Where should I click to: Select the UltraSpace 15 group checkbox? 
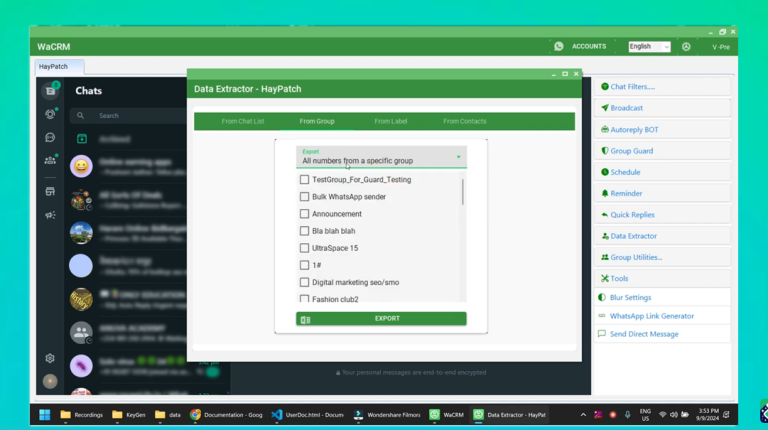[x=305, y=248]
